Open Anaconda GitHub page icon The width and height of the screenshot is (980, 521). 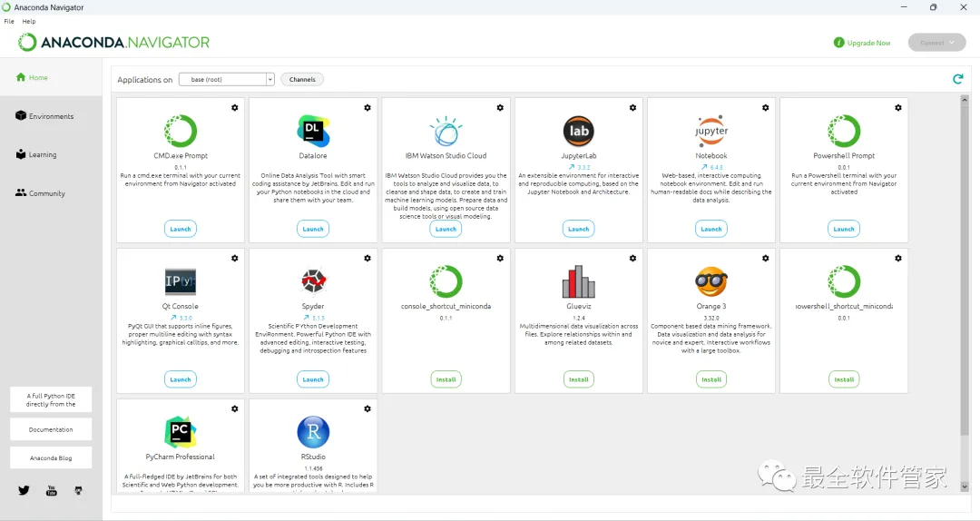point(78,490)
